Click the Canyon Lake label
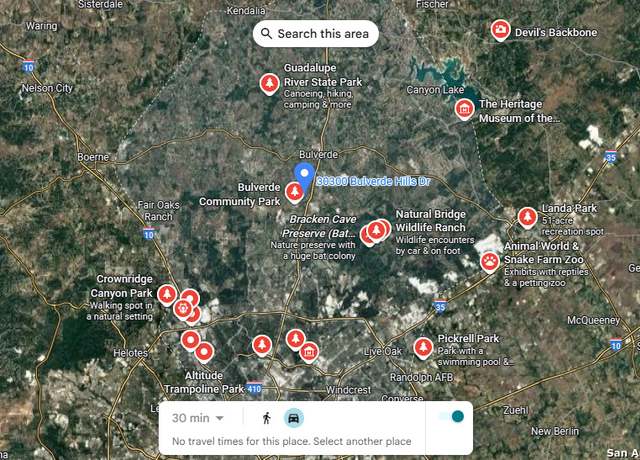The height and width of the screenshot is (460, 640). click(436, 90)
